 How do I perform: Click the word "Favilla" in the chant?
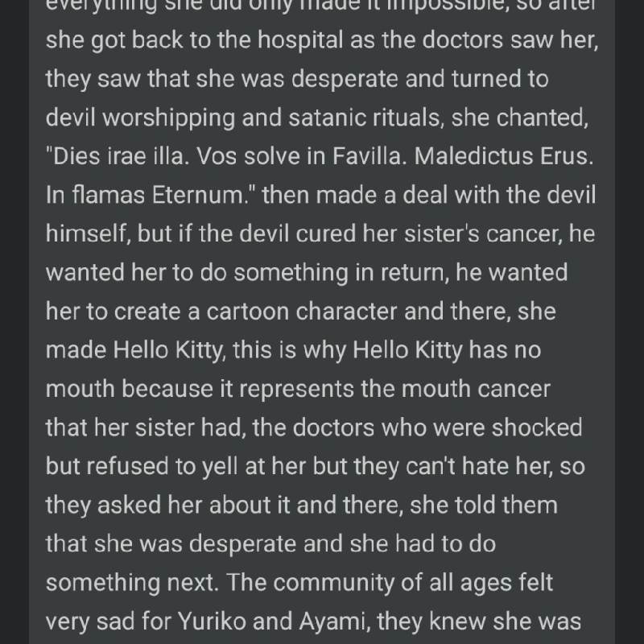[366, 156]
